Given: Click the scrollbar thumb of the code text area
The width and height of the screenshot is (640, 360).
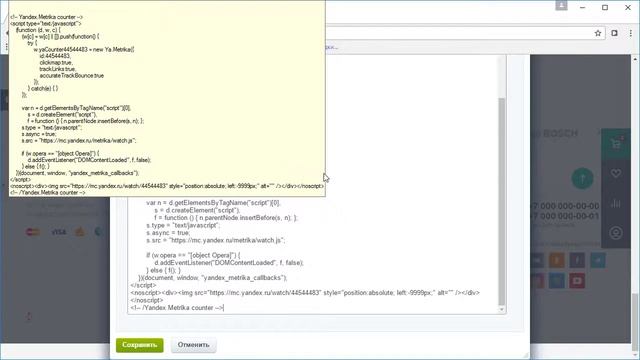Looking at the screenshot, I should 502,202.
